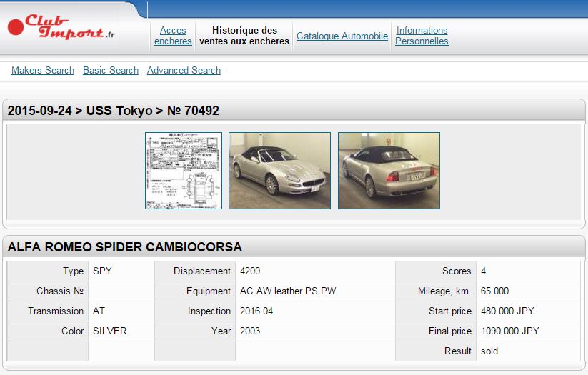Click the equipment value AC AW leather
The height and width of the screenshot is (375, 588).
pyautogui.click(x=288, y=291)
